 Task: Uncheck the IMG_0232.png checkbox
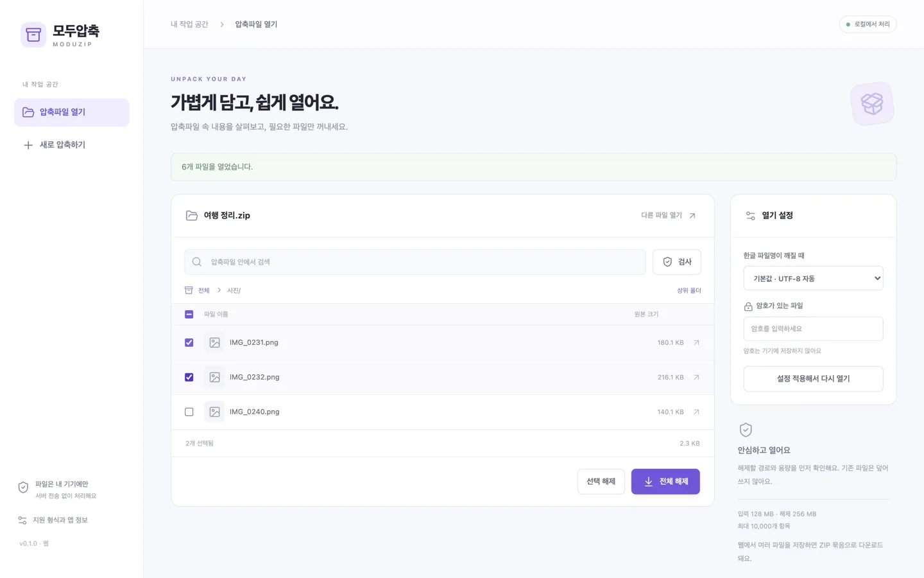pos(189,378)
